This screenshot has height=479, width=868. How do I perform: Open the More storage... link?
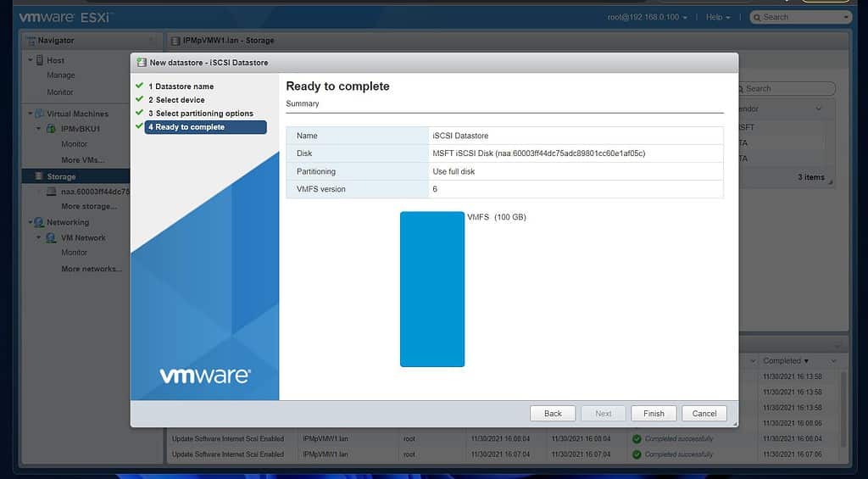click(89, 206)
